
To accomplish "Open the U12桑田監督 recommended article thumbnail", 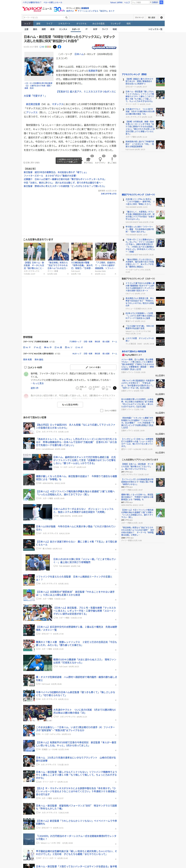I will (x=82, y=251).
